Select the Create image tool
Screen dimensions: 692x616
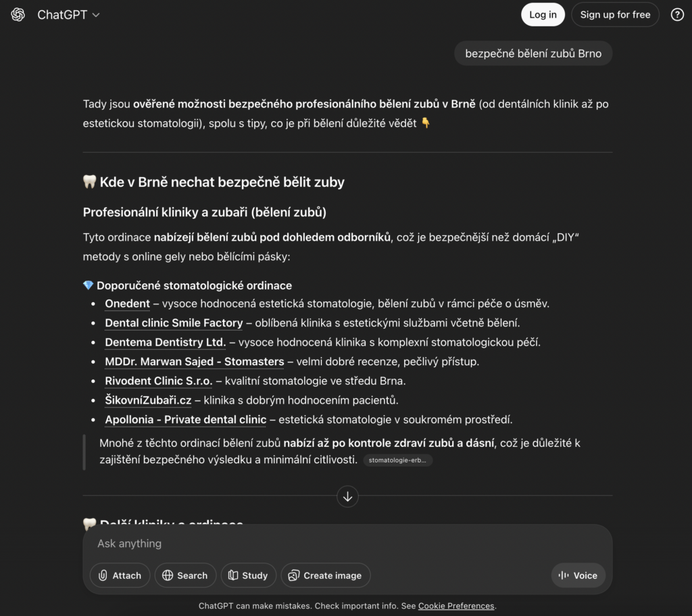coord(325,575)
